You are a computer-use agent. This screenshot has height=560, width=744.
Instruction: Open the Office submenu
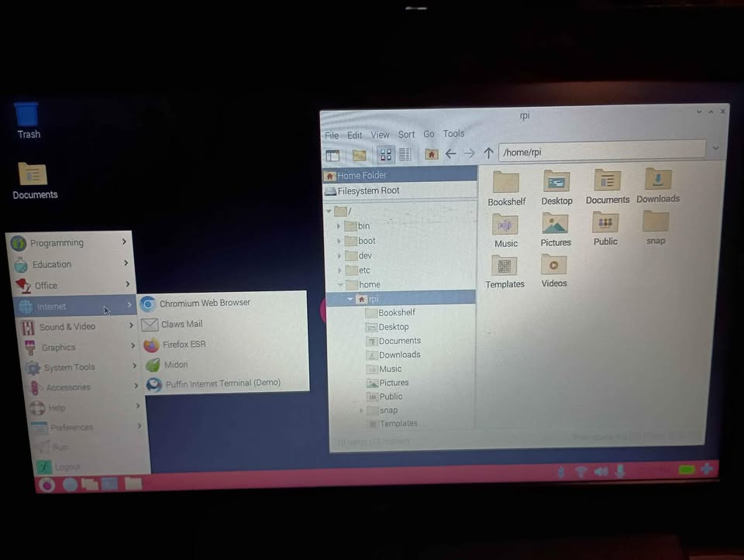coord(74,285)
